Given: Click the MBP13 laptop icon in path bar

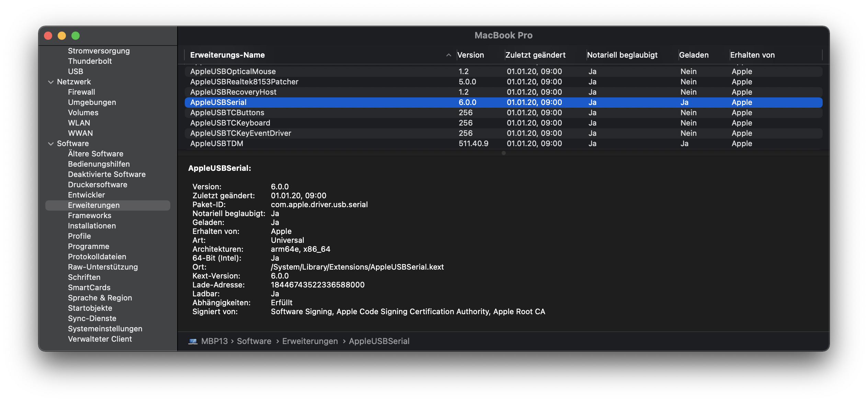Looking at the screenshot, I should coord(193,341).
